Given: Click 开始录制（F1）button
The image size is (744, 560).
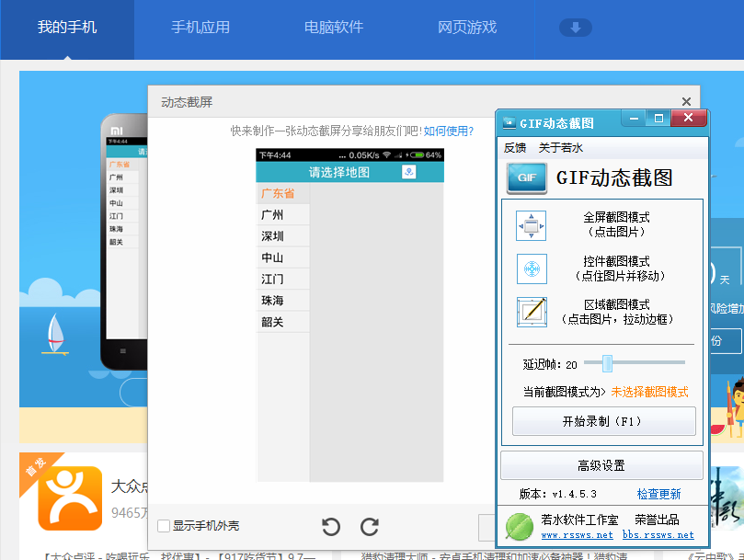Looking at the screenshot, I should point(604,421).
